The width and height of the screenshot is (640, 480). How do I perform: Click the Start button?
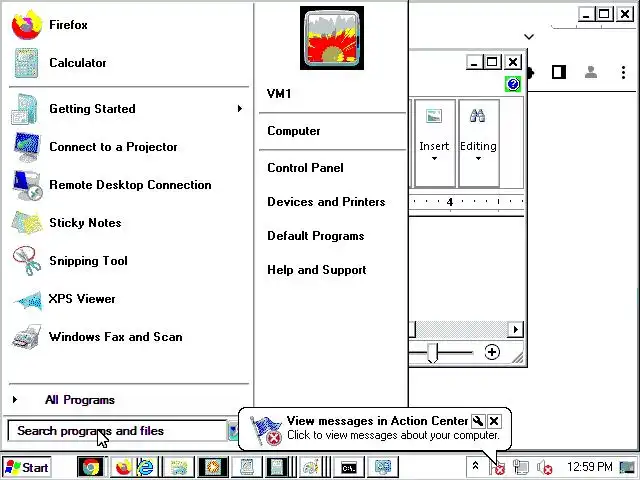(x=27, y=467)
